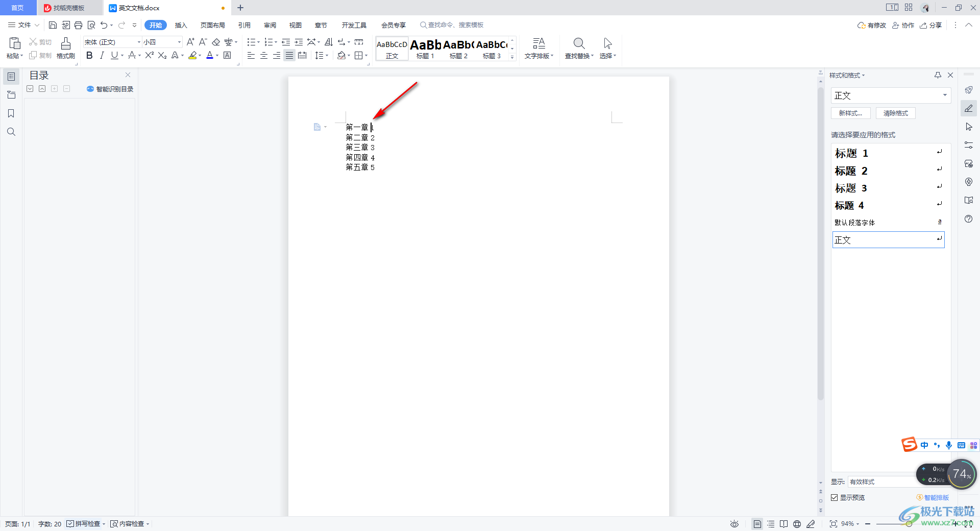Screen dimensions: 980x531
Task: Click the 查找命令、搜索模板 search field
Action: pyautogui.click(x=452, y=25)
